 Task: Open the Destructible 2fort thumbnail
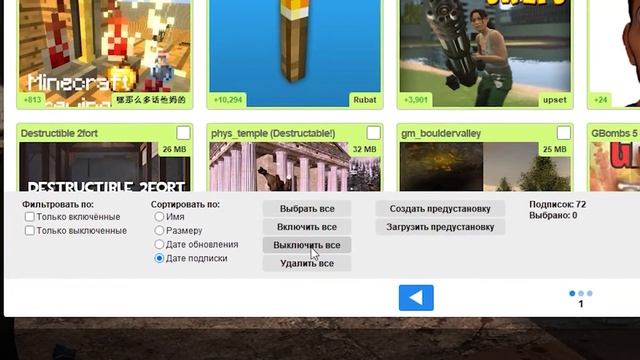pos(104,167)
